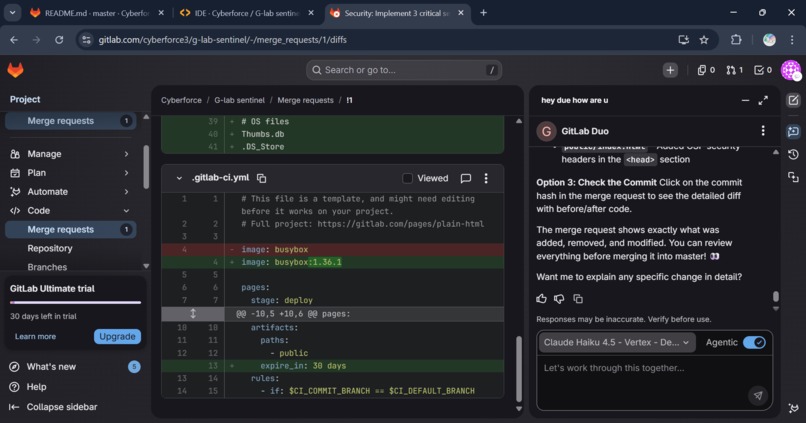Click the GitLab Duo tanuki icon at bottom right
The image size is (806, 423).
(x=793, y=408)
